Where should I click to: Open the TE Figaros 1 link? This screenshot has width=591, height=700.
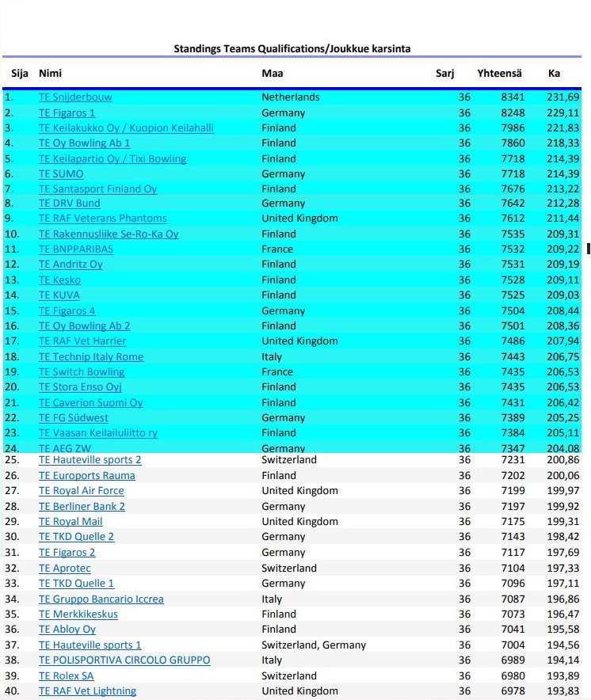point(67,113)
